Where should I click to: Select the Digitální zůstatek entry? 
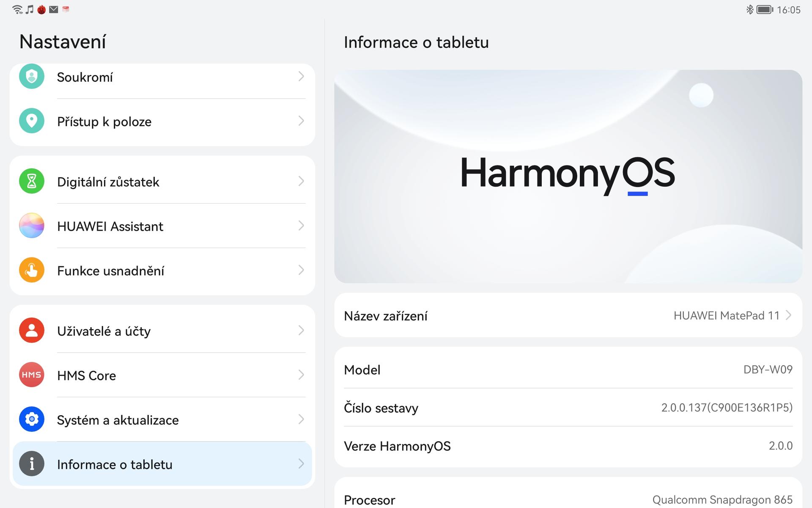tap(162, 181)
